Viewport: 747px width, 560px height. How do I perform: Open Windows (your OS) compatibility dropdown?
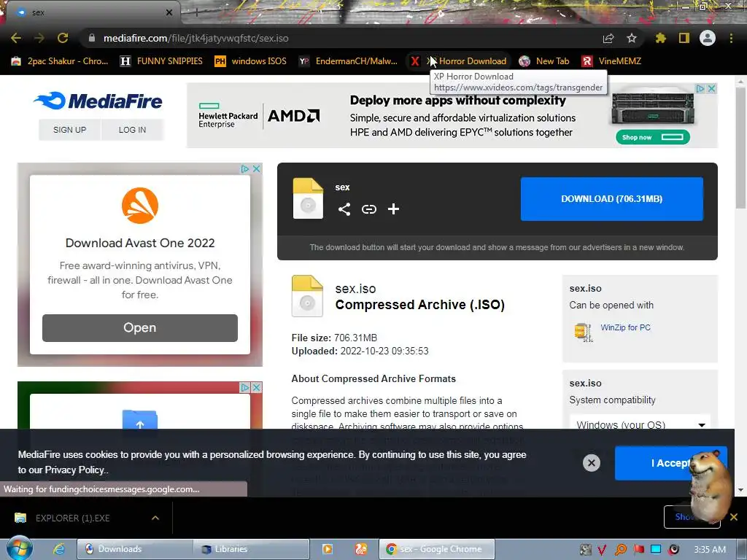pos(639,424)
